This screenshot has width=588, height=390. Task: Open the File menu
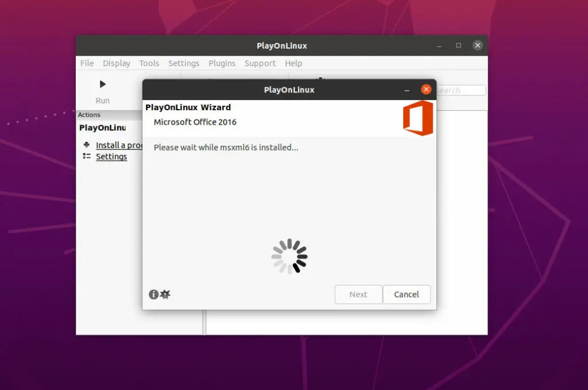coord(87,63)
